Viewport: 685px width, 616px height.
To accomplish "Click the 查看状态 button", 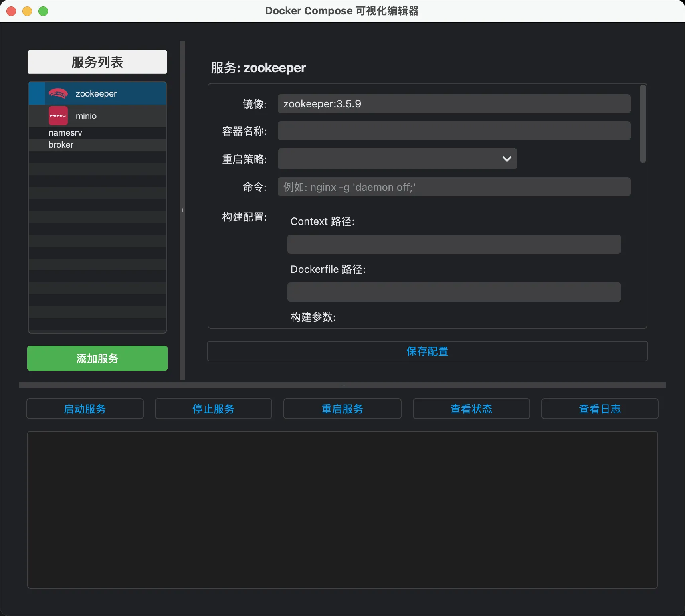I will (x=471, y=409).
